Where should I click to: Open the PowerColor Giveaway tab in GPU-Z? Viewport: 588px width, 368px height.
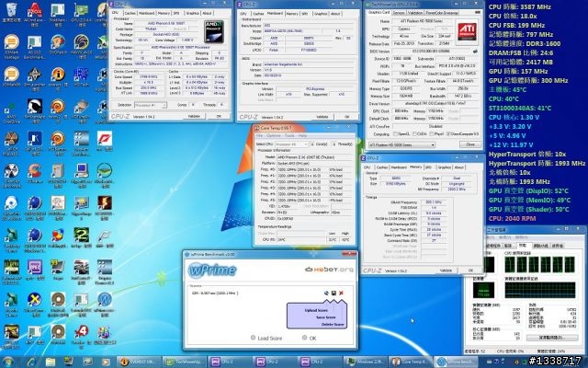[441, 13]
